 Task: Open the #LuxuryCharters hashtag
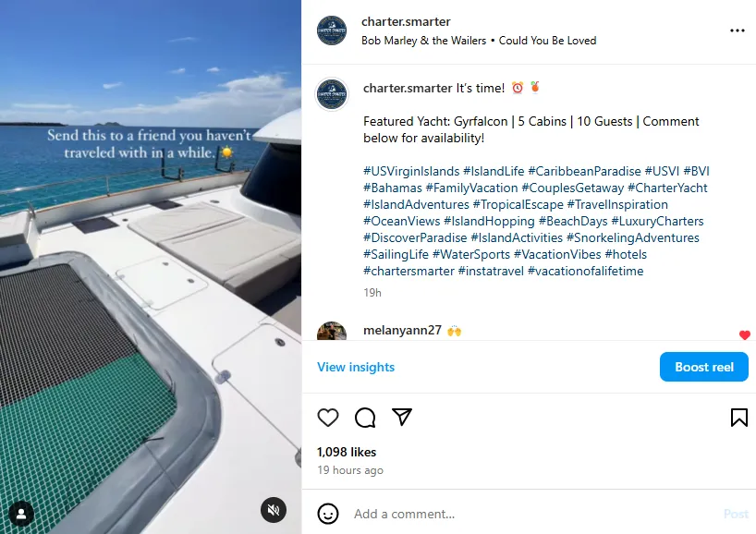657,221
